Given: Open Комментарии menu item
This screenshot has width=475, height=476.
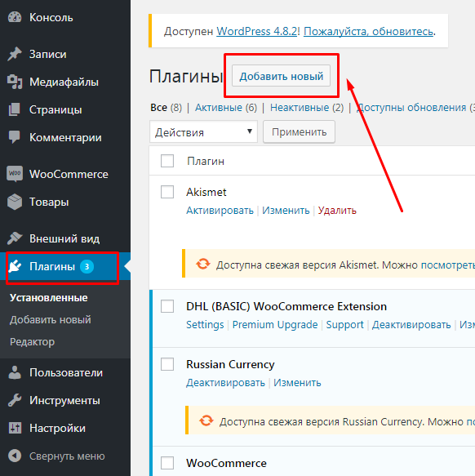Looking at the screenshot, I should coord(65,137).
